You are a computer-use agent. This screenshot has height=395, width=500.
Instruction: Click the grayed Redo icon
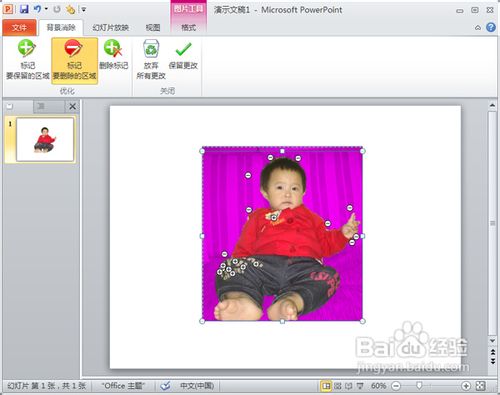(57, 9)
